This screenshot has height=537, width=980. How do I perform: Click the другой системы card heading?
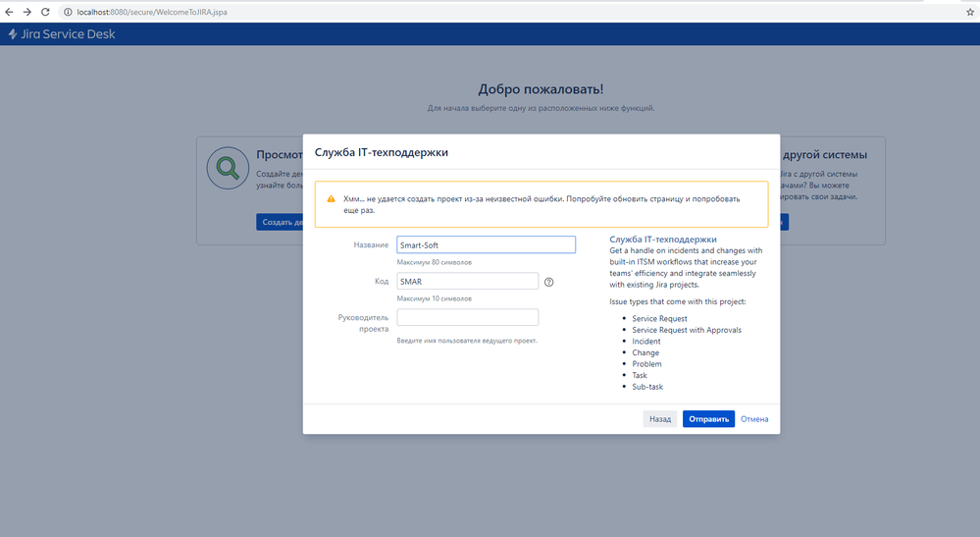click(x=824, y=154)
